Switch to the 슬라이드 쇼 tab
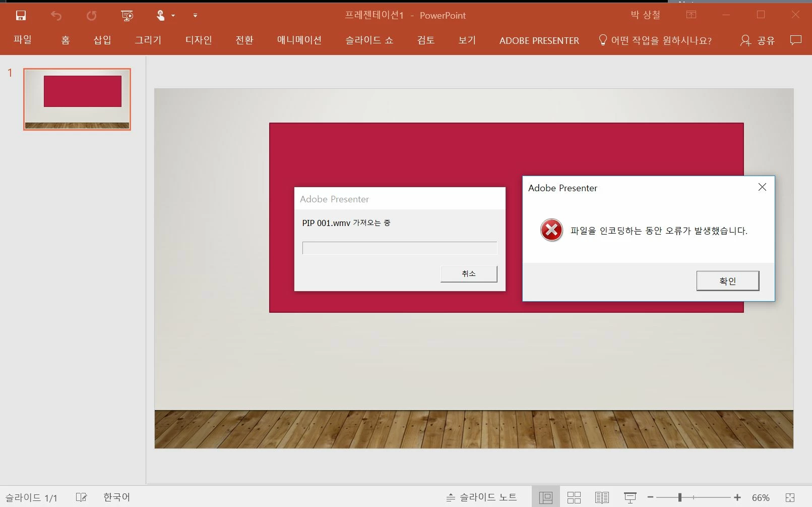This screenshot has width=812, height=507. (369, 40)
